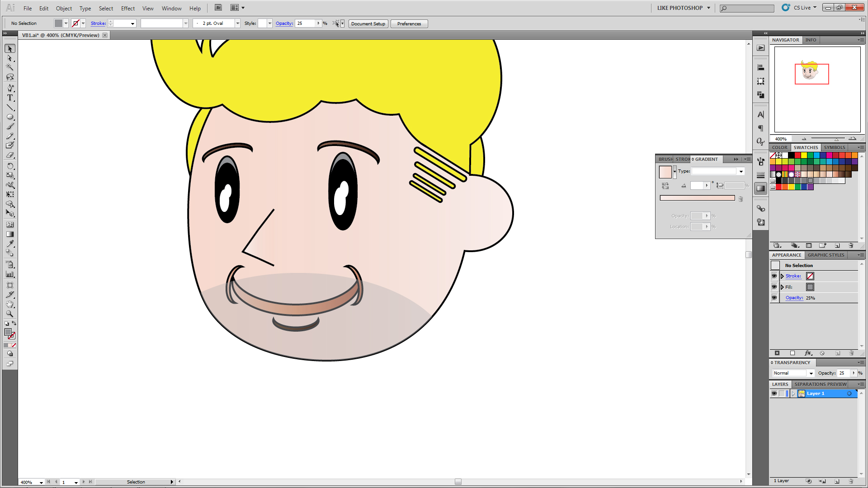Click the gradient slider bar

click(x=697, y=198)
